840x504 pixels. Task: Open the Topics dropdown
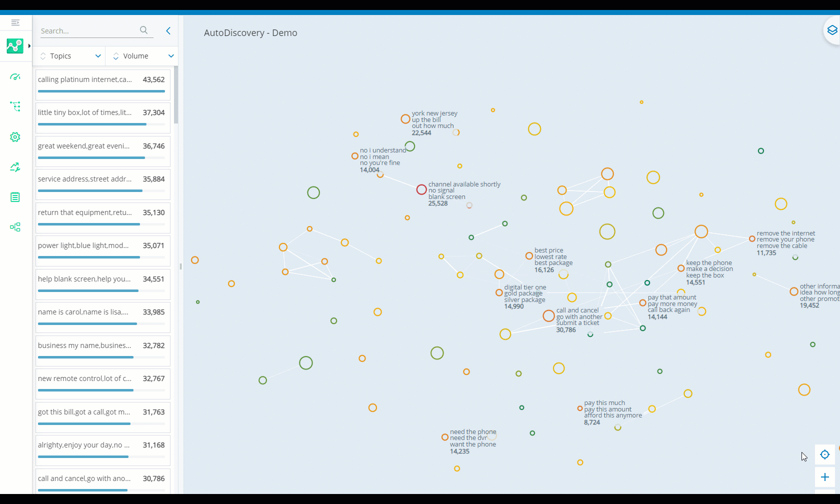tap(98, 56)
